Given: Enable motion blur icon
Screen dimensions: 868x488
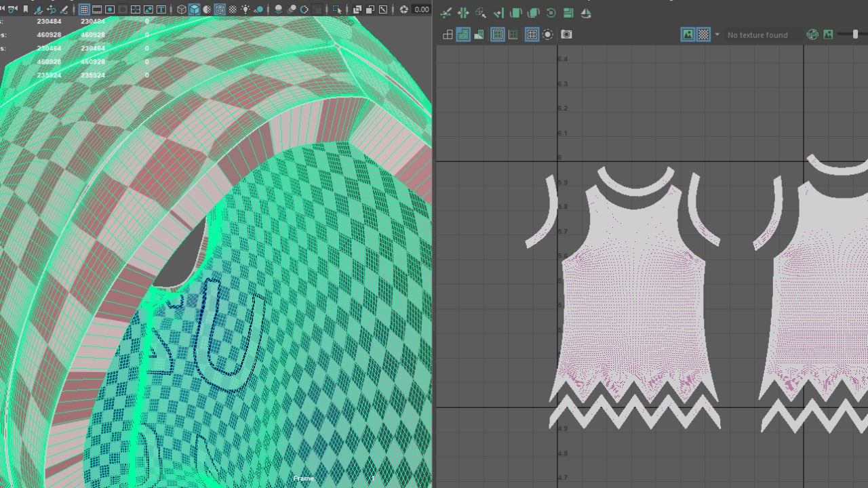Looking at the screenshot, I should tap(291, 9).
